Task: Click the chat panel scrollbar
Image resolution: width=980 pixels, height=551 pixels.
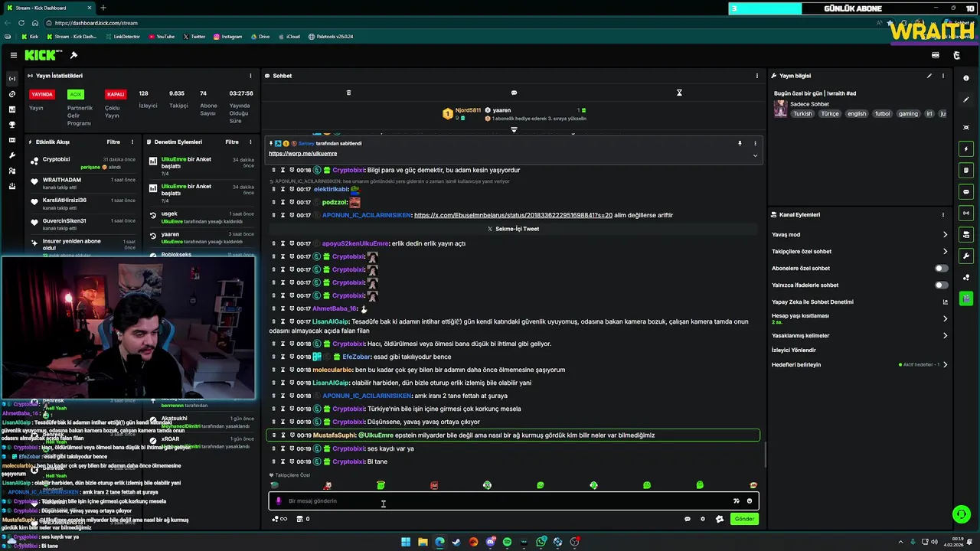Action: pos(763,453)
